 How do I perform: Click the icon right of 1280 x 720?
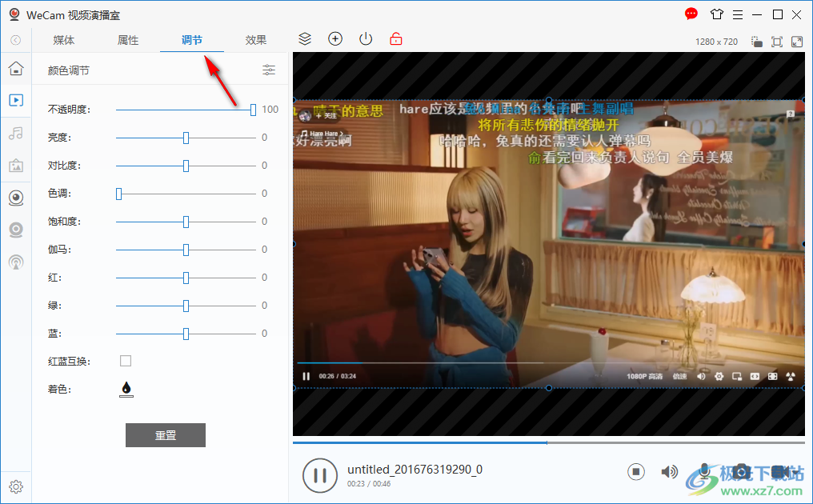pos(757,42)
